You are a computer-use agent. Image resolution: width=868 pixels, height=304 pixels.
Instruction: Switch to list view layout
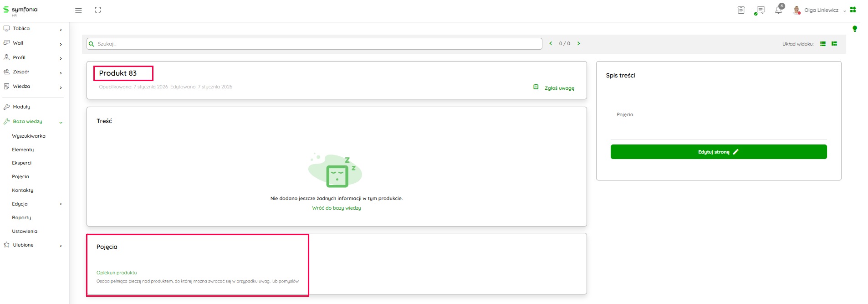823,44
